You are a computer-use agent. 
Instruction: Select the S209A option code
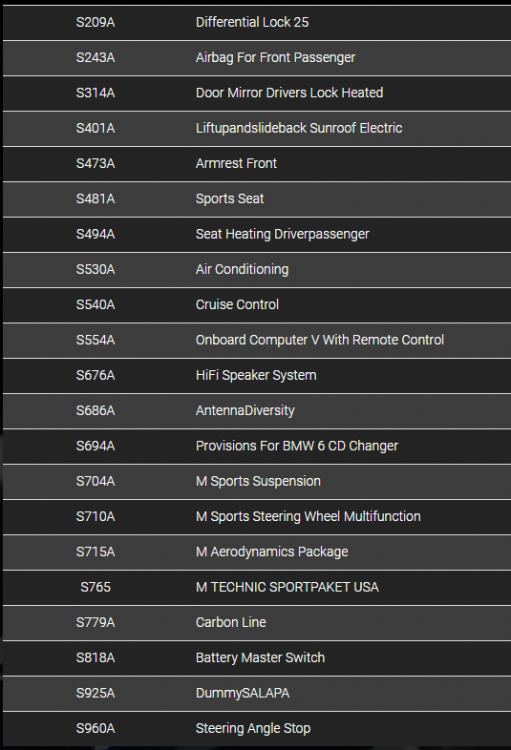pos(95,22)
